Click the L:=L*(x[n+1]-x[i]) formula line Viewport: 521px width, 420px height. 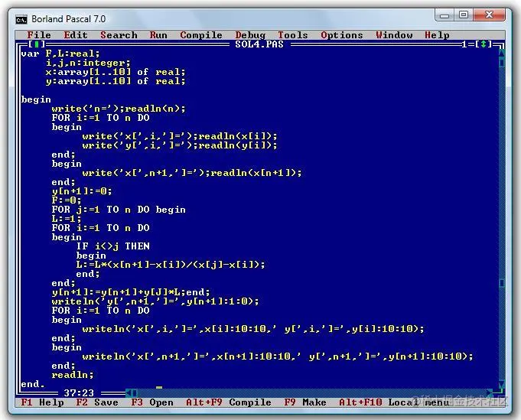click(x=171, y=265)
